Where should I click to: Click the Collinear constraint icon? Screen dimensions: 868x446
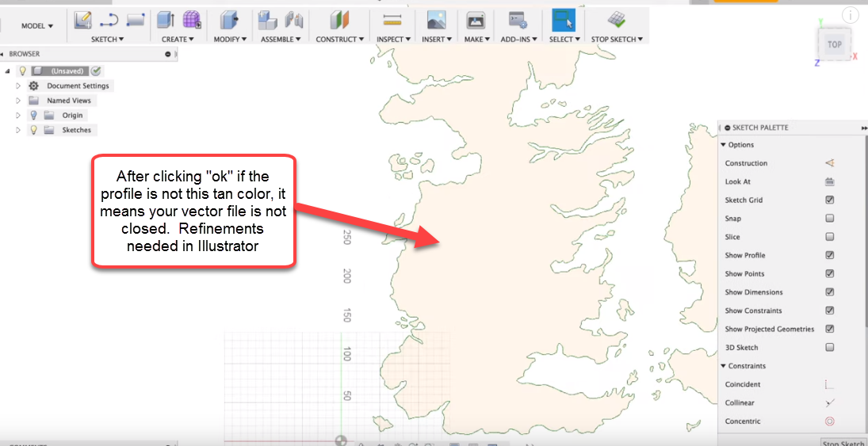[829, 403]
